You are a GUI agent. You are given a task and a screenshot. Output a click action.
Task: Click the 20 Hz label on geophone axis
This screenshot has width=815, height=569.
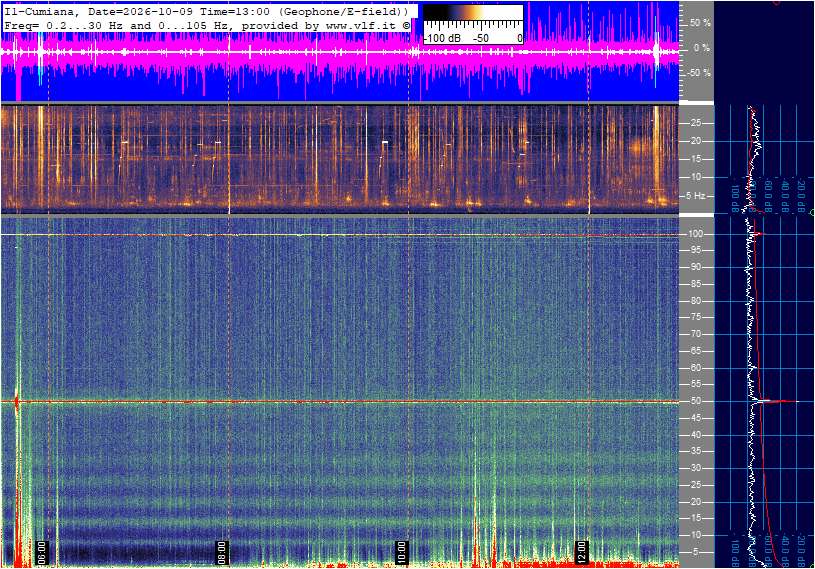[695, 141]
